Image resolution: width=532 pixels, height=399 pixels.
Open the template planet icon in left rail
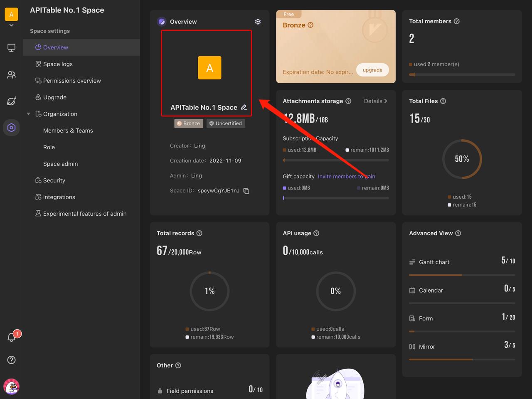pyautogui.click(x=11, y=101)
